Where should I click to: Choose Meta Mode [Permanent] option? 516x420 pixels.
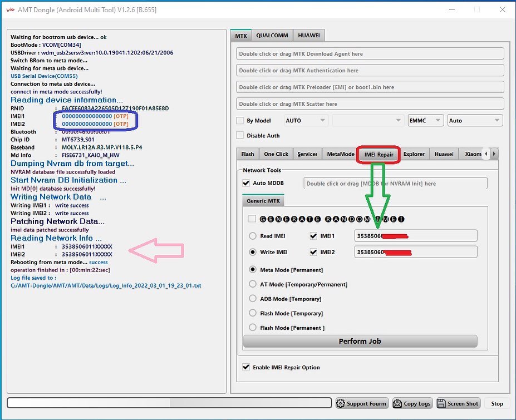252,269
